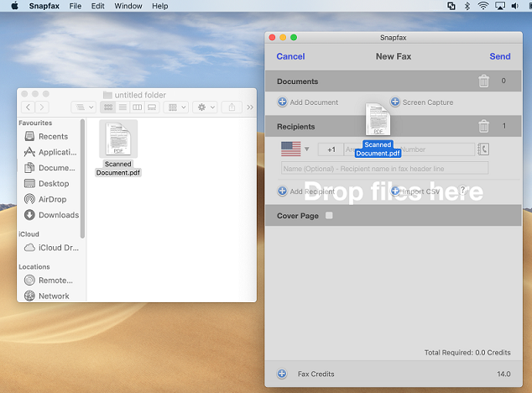The height and width of the screenshot is (393, 532).
Task: Open the AirPlay display menu bar icon
Action: click(x=500, y=6)
